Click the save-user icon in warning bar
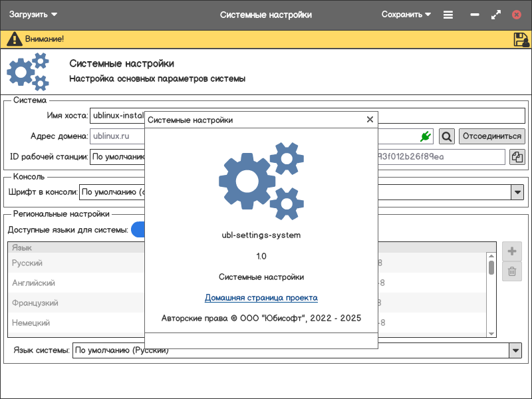 [x=521, y=39]
